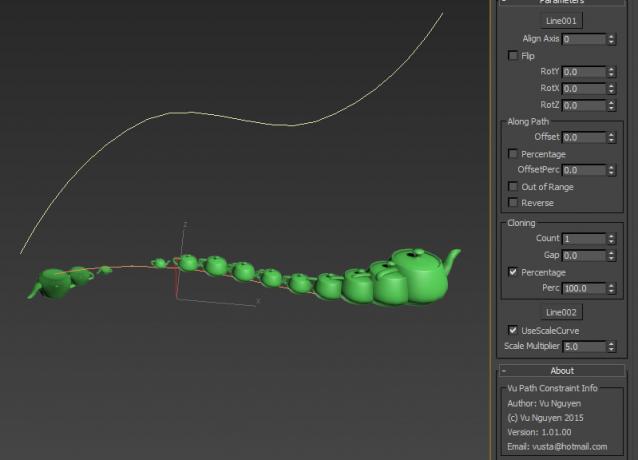Click the Line001 path button

[x=562, y=20]
